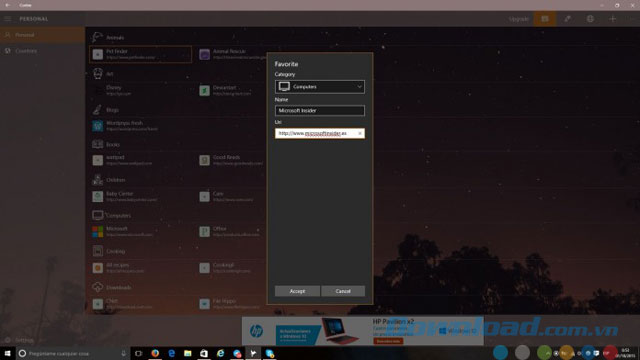Click the Downloads category icon
Screen dimensions: 640x360
pyautogui.click(x=98, y=287)
